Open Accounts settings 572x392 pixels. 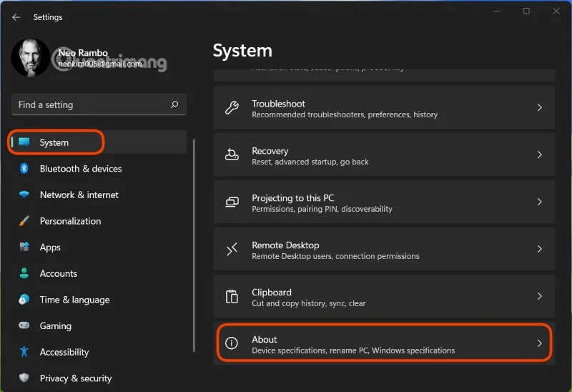click(99, 273)
